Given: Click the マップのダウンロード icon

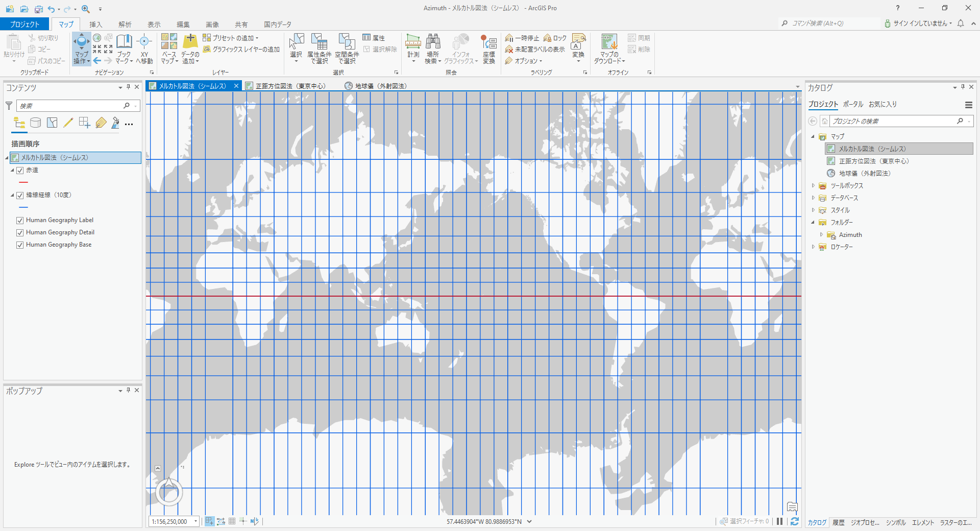Looking at the screenshot, I should pos(609,42).
